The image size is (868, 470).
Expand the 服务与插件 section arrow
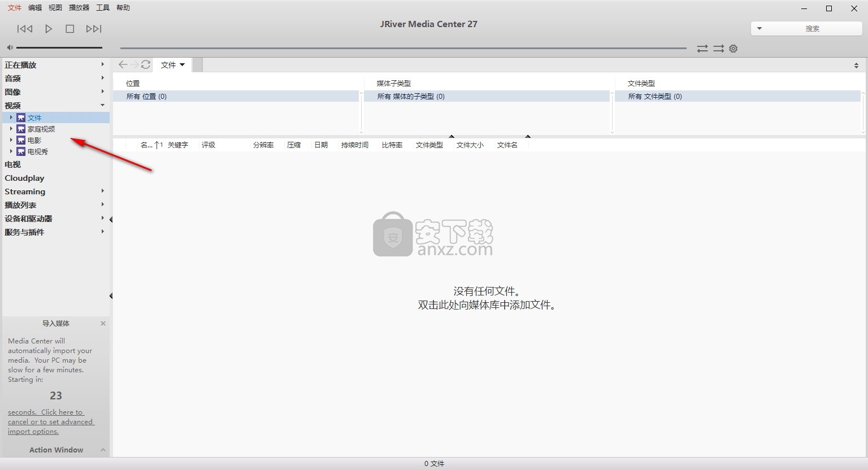102,232
